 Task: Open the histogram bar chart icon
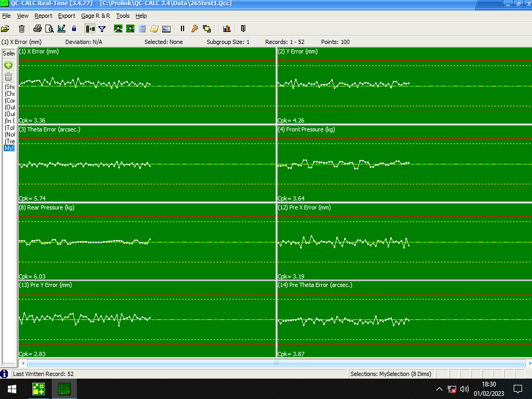click(x=227, y=29)
